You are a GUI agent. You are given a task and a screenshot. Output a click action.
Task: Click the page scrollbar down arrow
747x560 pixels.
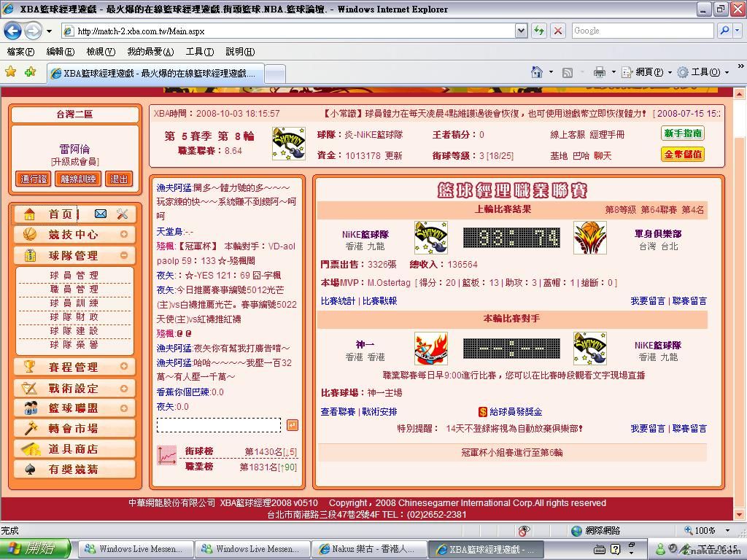pos(740,514)
